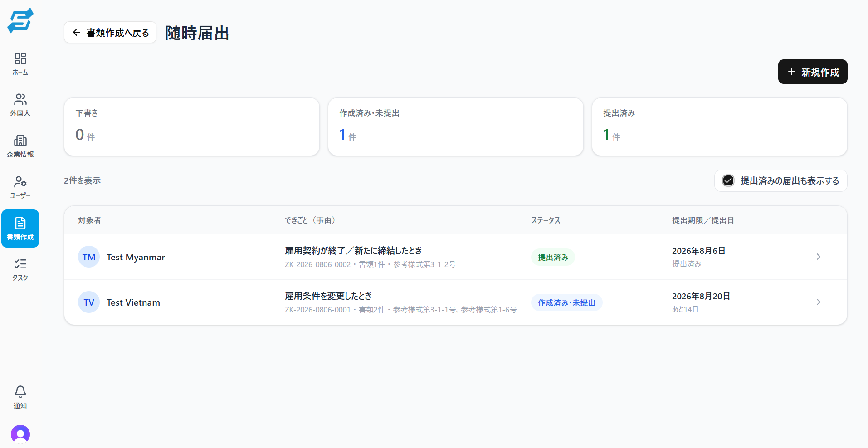Click the 対象者 column header
The image size is (868, 448).
point(89,220)
